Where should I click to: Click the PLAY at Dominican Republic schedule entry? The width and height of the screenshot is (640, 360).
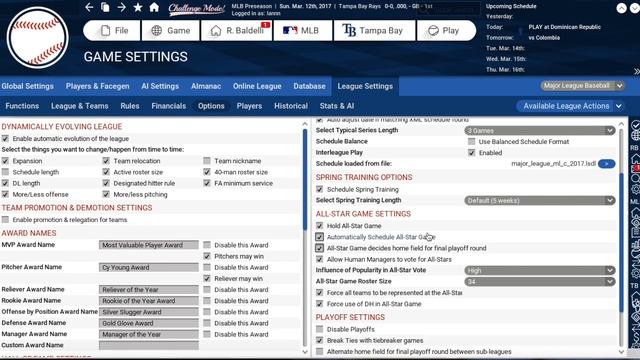pos(564,27)
